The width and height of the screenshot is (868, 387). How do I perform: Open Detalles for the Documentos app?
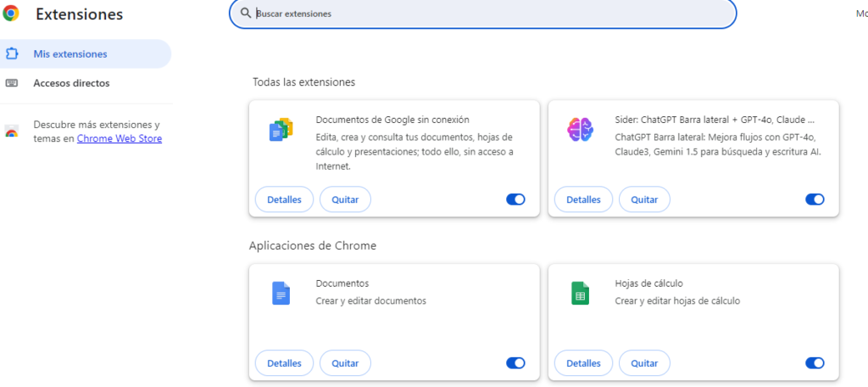coord(284,363)
